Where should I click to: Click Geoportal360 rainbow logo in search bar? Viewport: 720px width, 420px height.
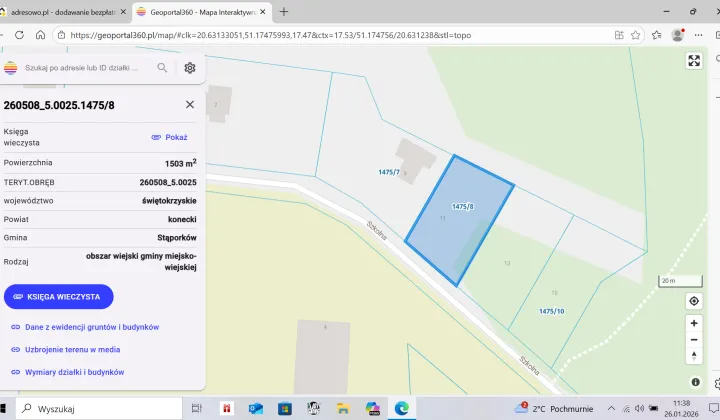[x=11, y=68]
